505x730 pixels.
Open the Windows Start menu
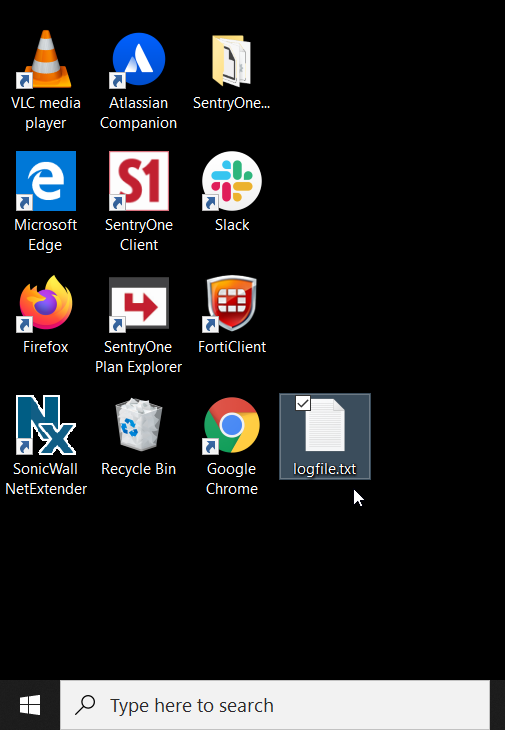30,705
